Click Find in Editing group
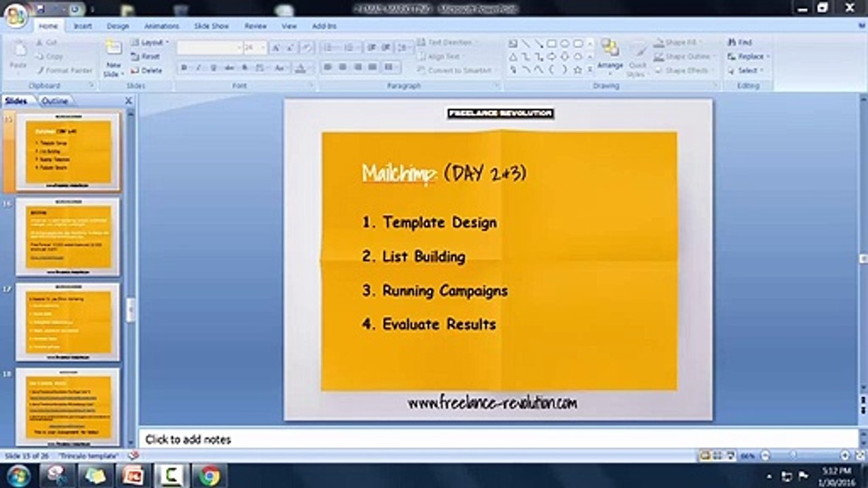Image resolution: width=868 pixels, height=488 pixels. point(739,42)
